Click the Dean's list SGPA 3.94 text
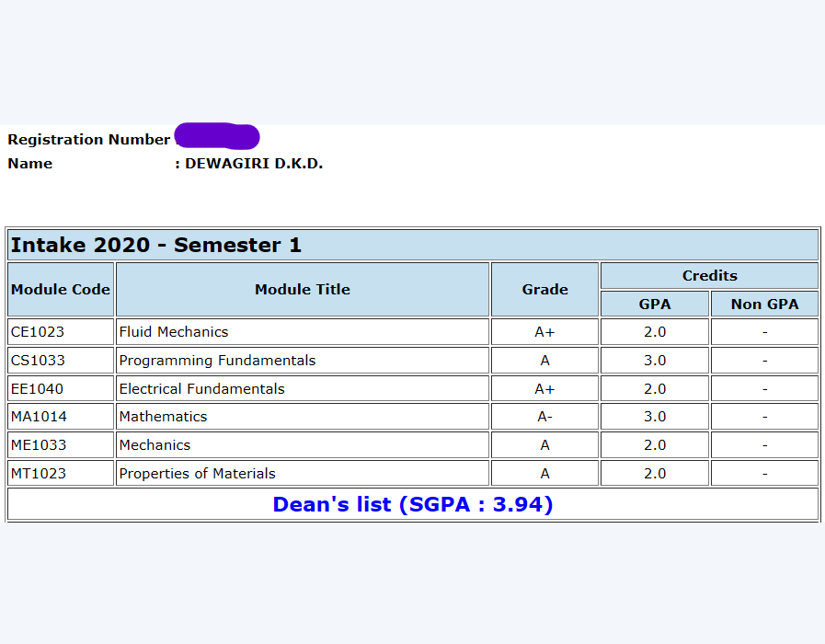The height and width of the screenshot is (644, 825). [x=412, y=504]
